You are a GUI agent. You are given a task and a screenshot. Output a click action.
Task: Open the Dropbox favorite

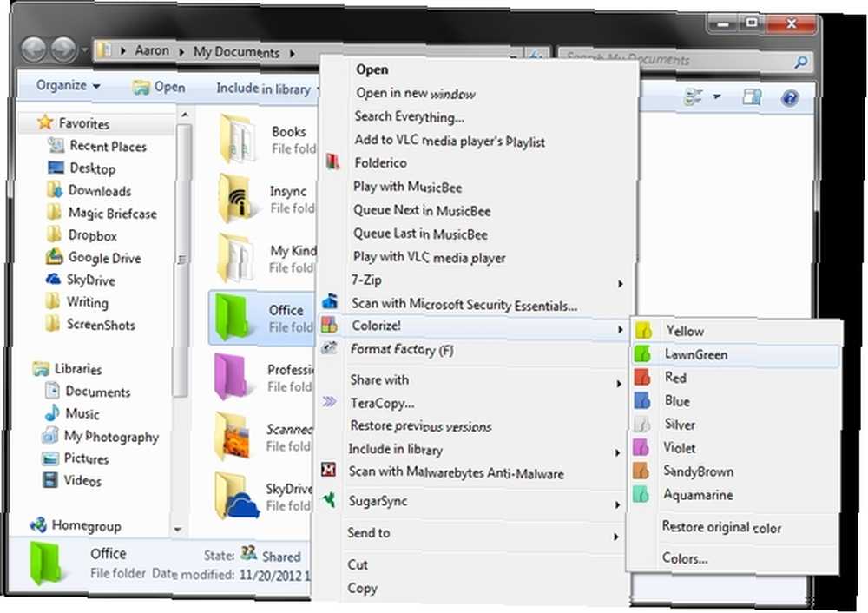pyautogui.click(x=93, y=234)
